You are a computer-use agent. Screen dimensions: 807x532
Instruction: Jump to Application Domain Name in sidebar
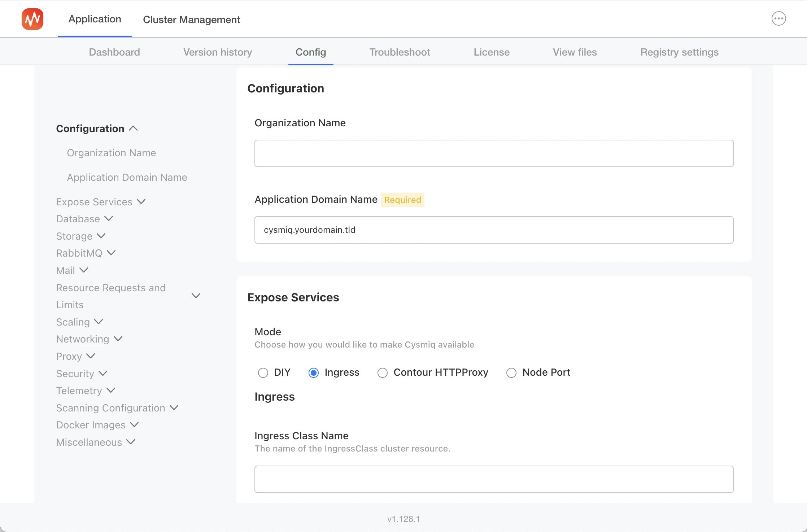click(x=127, y=177)
